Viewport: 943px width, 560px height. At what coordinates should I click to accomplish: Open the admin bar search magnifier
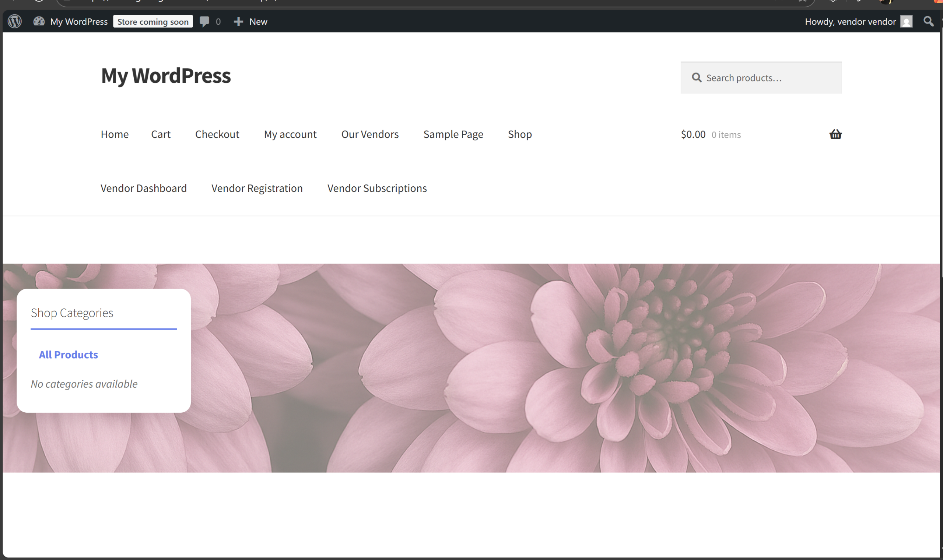[x=928, y=21]
